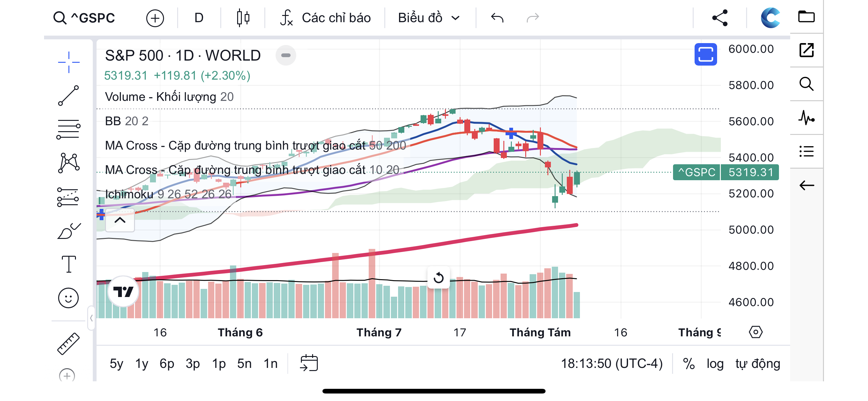Open chart settings hexagon icon
The height and width of the screenshot is (401, 868).
click(756, 332)
